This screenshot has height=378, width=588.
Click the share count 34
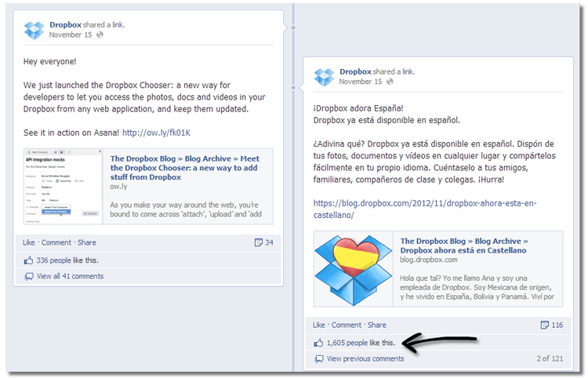tap(269, 242)
